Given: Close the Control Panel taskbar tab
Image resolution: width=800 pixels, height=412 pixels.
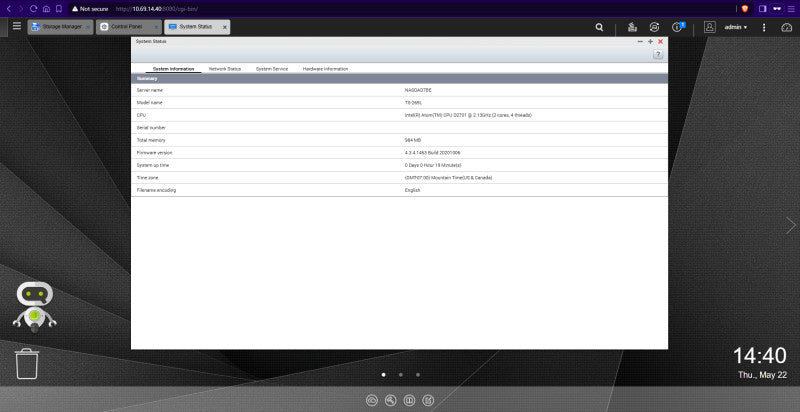Looking at the screenshot, I should click(x=156, y=27).
